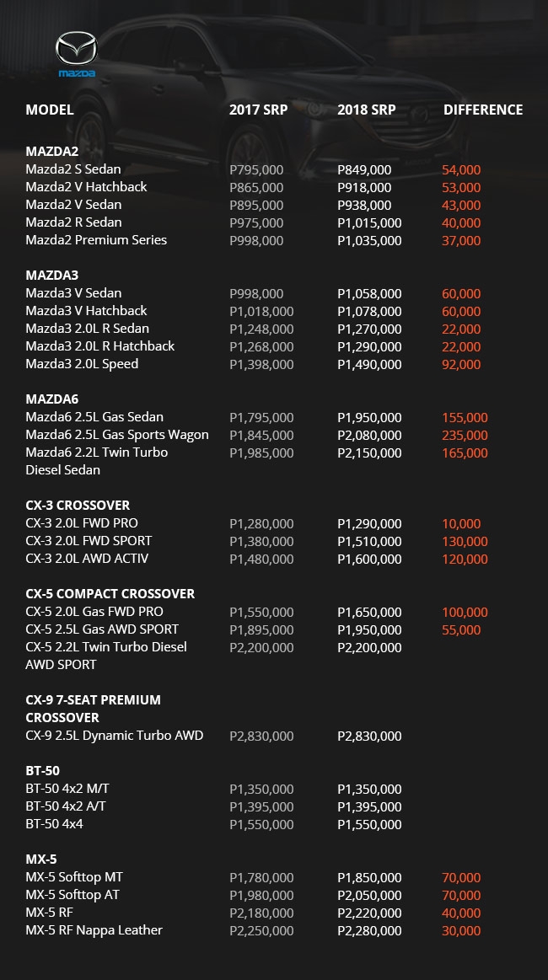Click the Mazda logo icon
The image size is (548, 980).
click(77, 54)
